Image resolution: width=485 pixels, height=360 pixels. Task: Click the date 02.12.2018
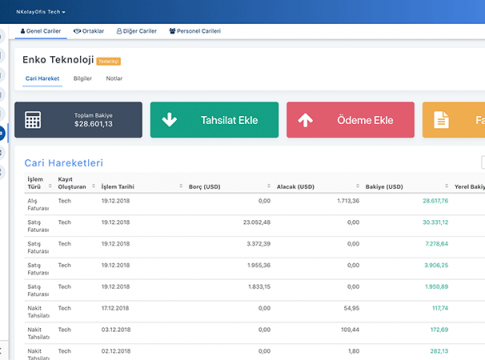pos(116,351)
